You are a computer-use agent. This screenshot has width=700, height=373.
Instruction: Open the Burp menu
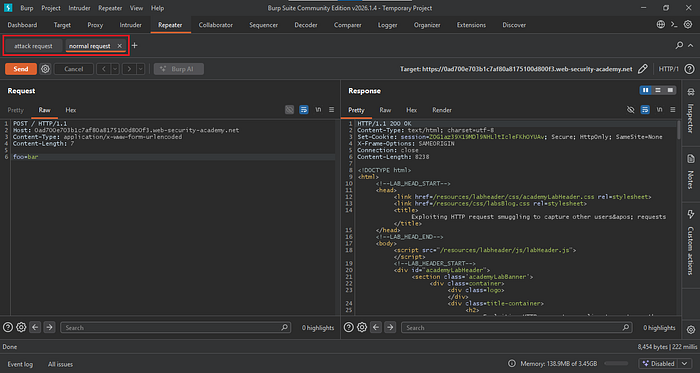click(27, 8)
